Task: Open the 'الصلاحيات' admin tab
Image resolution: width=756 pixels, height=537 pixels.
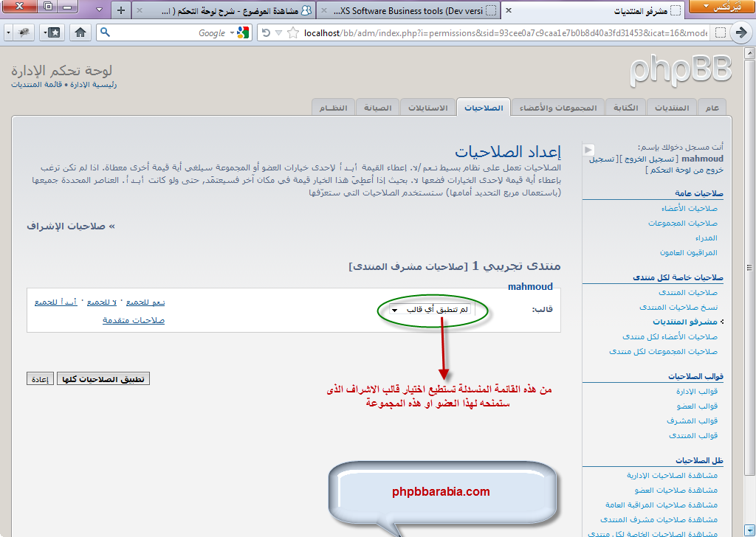Action: coord(484,108)
